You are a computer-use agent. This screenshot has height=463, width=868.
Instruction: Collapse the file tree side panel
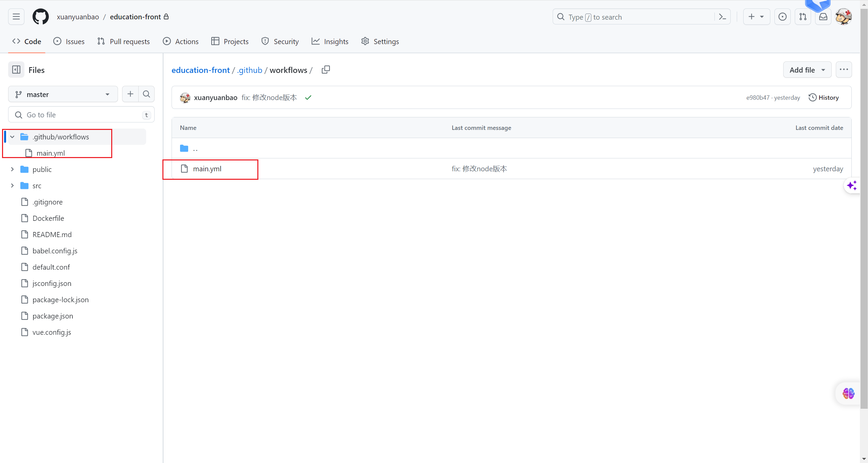coord(16,70)
